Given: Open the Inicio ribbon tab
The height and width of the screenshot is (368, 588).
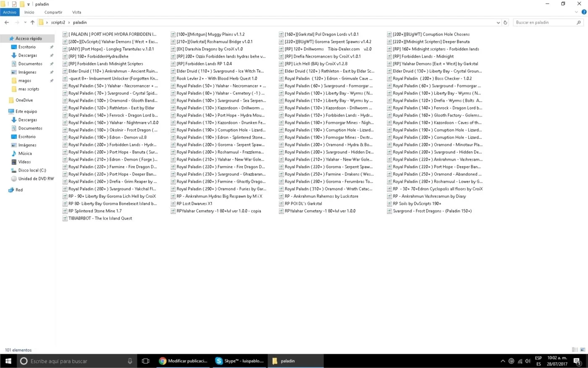Looking at the screenshot, I should 29,13.
